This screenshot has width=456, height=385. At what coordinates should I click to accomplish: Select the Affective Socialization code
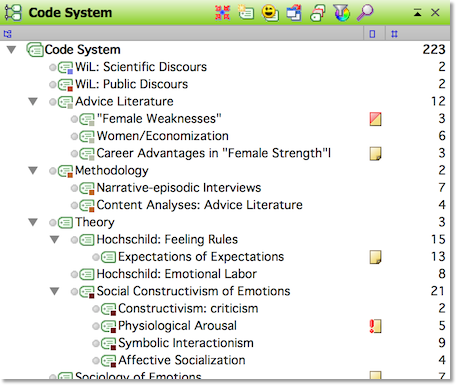tap(182, 360)
